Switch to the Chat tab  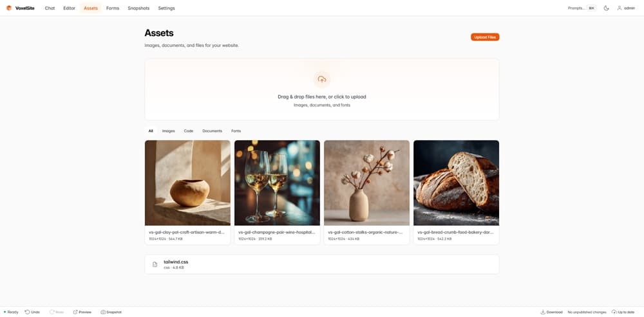click(x=50, y=8)
